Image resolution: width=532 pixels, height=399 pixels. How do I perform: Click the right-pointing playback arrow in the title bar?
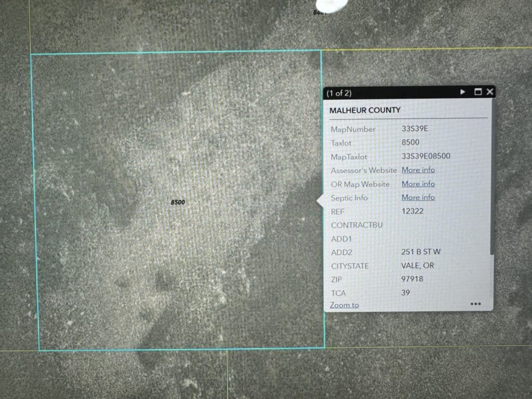tap(462, 91)
